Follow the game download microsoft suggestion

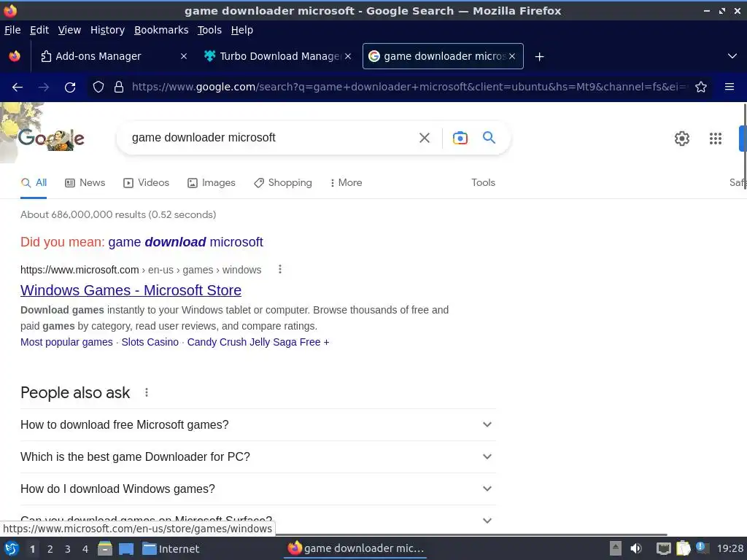tap(186, 242)
